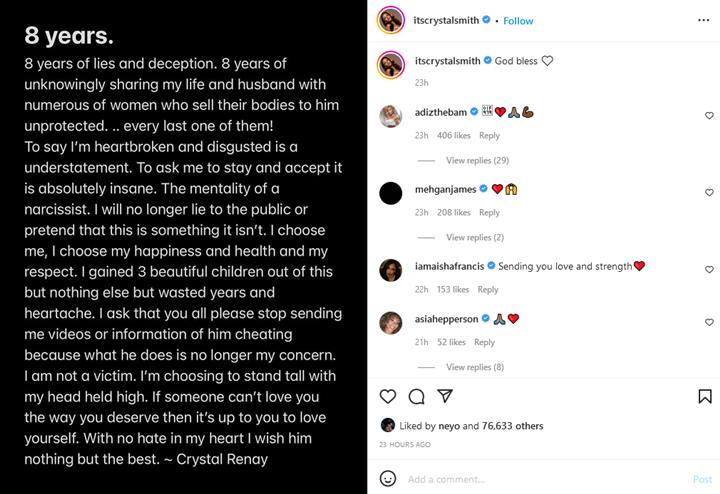Like iamaishafrancis's comment
720x494 pixels.
click(709, 269)
